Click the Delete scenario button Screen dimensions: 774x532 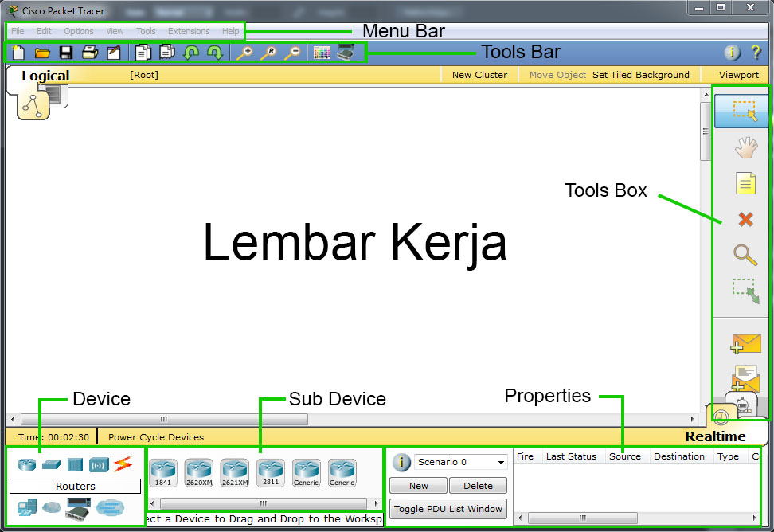click(478, 486)
